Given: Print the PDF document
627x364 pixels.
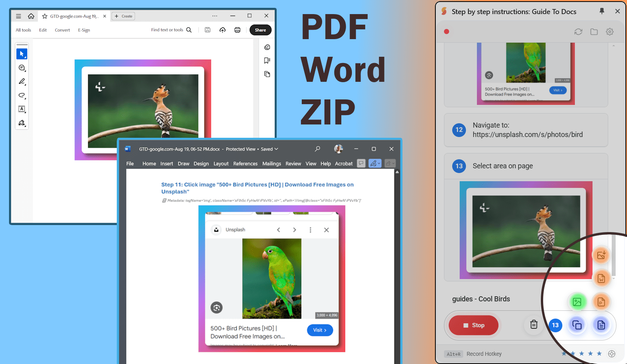Looking at the screenshot, I should [x=237, y=30].
